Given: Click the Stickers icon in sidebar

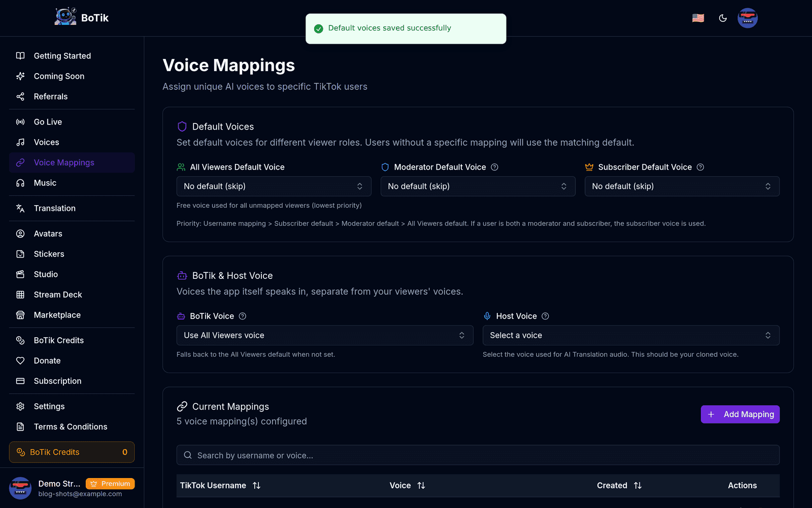Looking at the screenshot, I should point(20,254).
